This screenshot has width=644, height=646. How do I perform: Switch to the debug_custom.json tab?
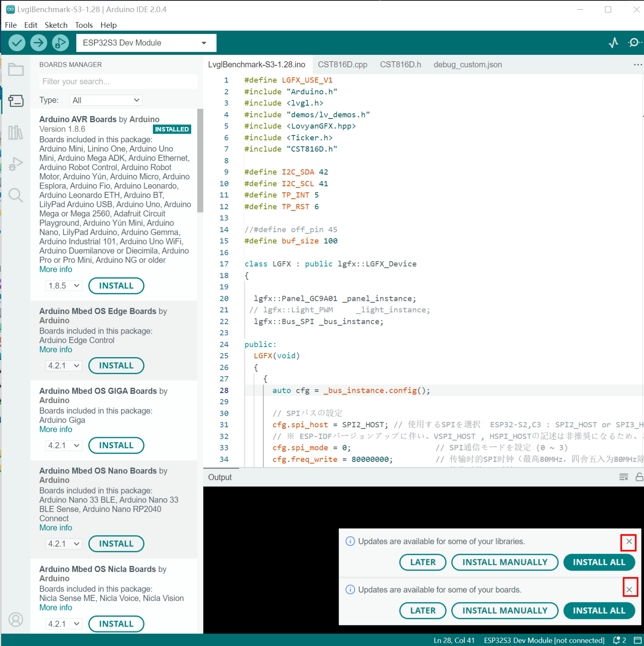pyautogui.click(x=468, y=64)
